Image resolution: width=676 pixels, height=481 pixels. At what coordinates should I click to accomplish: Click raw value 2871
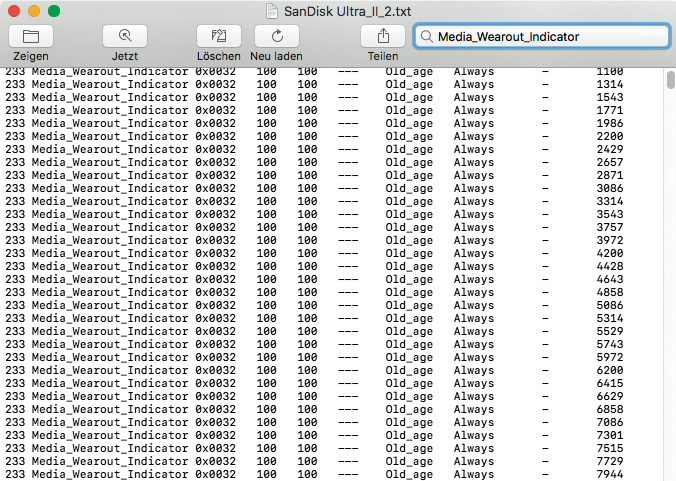click(610, 175)
